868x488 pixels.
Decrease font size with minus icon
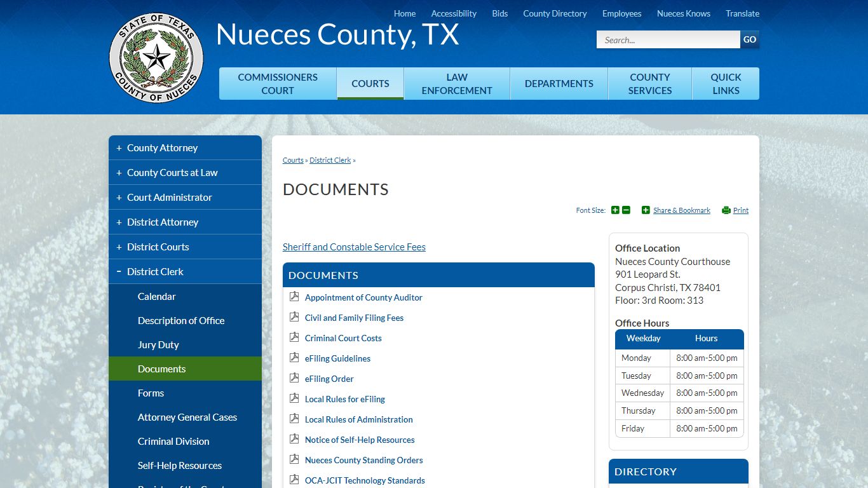(x=626, y=210)
